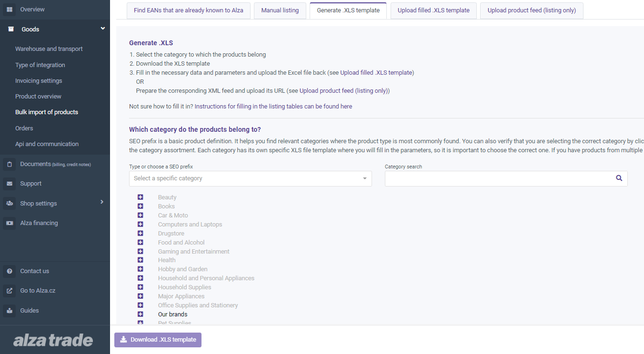Image resolution: width=644 pixels, height=354 pixels.
Task: Expand Household and Personal Appliances plus icon
Action: point(141,278)
